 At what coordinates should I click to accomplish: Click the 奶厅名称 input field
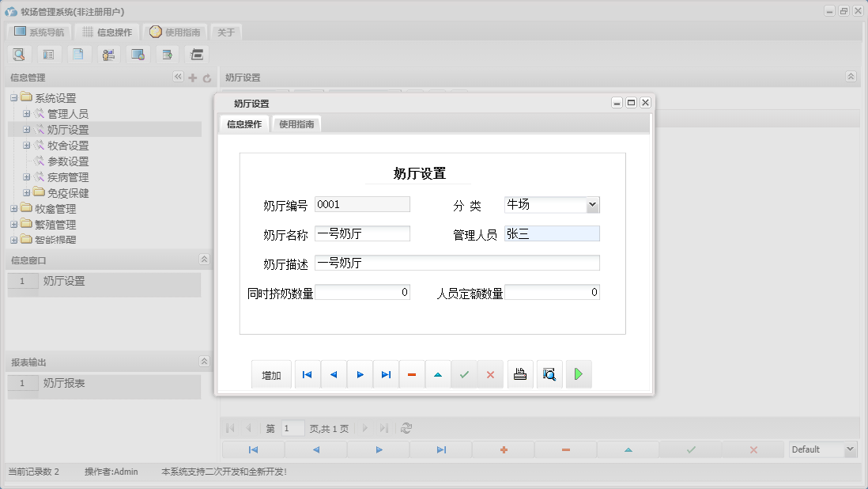click(x=362, y=233)
